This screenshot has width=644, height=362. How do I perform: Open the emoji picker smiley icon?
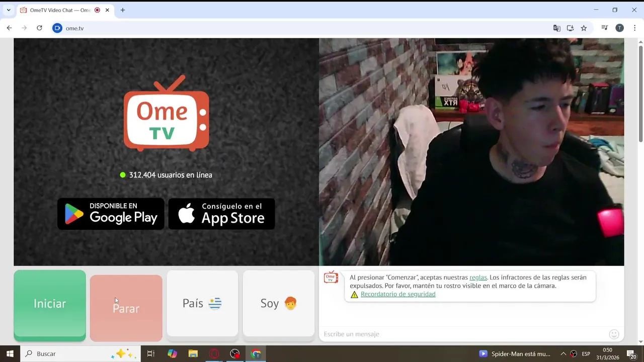coord(614,334)
